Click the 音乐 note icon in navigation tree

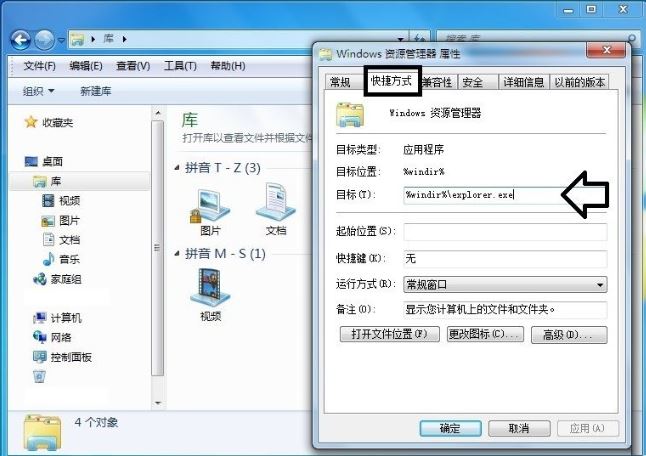pyautogui.click(x=48, y=259)
